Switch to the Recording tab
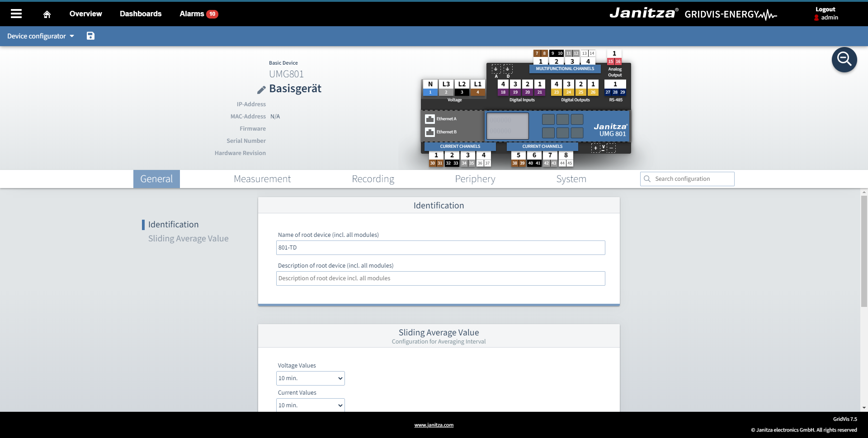 click(x=373, y=179)
